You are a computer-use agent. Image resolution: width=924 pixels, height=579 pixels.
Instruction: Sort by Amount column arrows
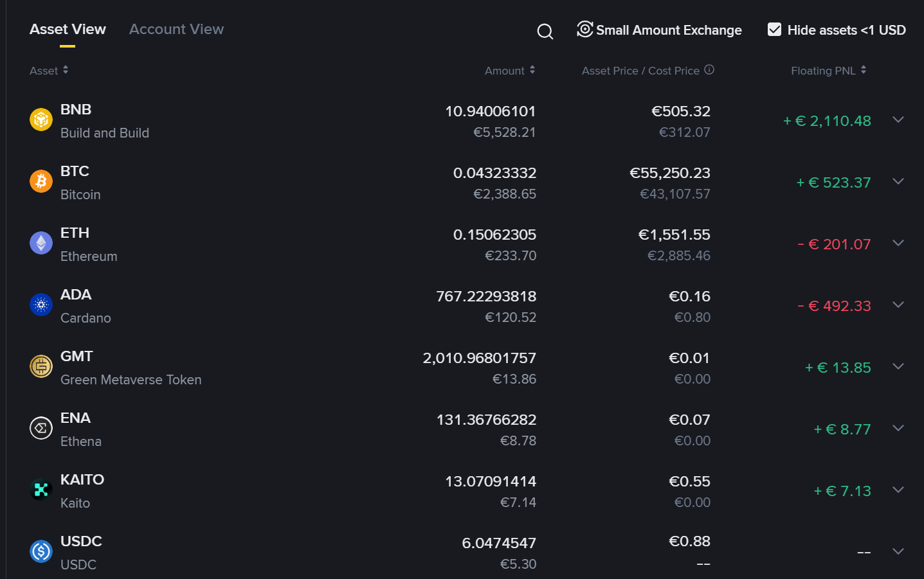532,70
